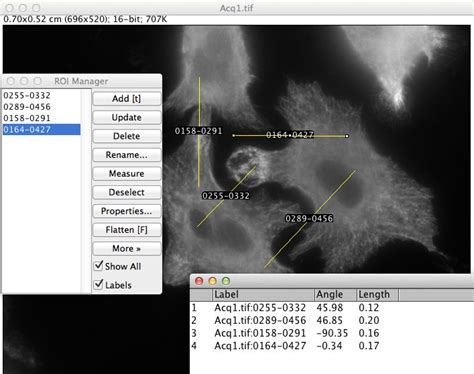
Task: Click the 0158-0291 label on image
Action: tap(198, 131)
